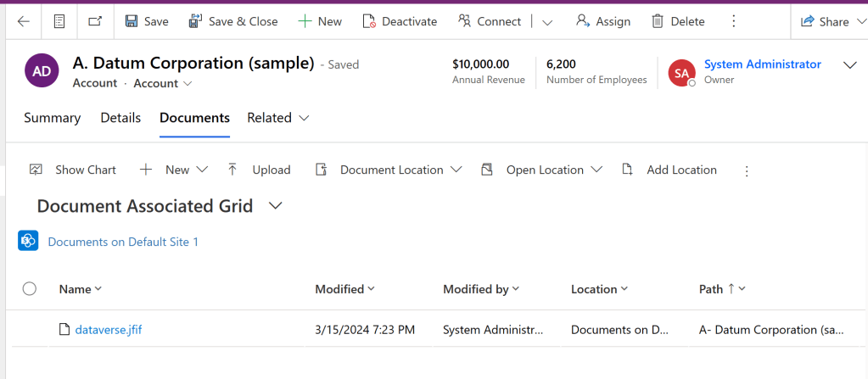Image resolution: width=868 pixels, height=379 pixels.
Task: Click the Save & Close button
Action: pyautogui.click(x=233, y=21)
